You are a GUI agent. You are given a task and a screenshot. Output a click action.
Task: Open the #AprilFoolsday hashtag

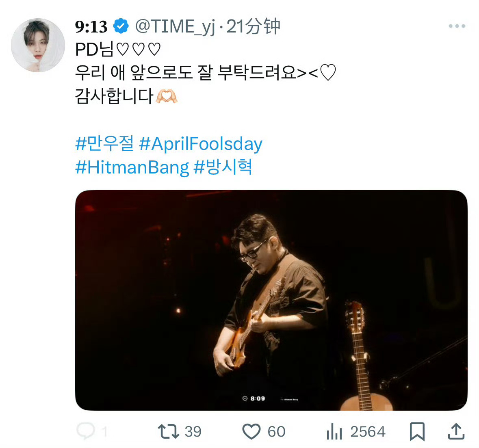pyautogui.click(x=201, y=144)
